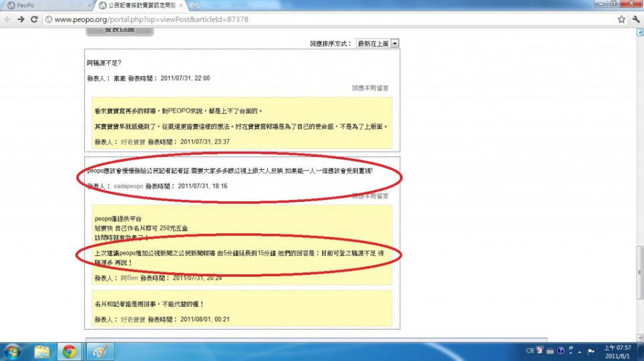Open the Windows Start menu

[12, 351]
